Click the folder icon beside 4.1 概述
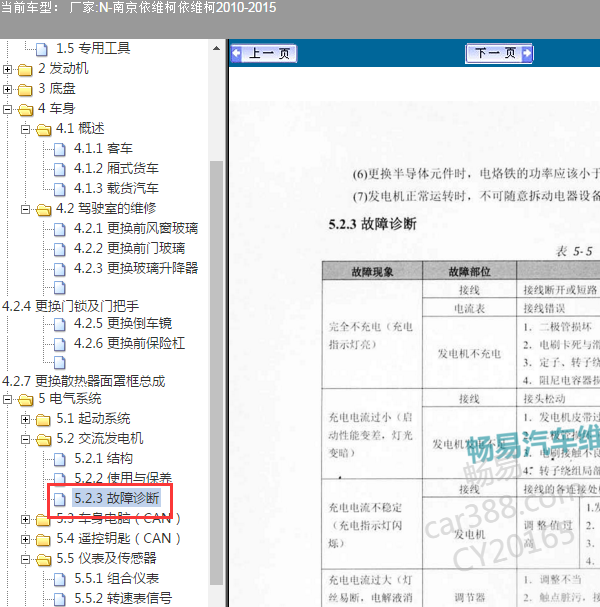This screenshot has height=607, width=600. (43, 130)
